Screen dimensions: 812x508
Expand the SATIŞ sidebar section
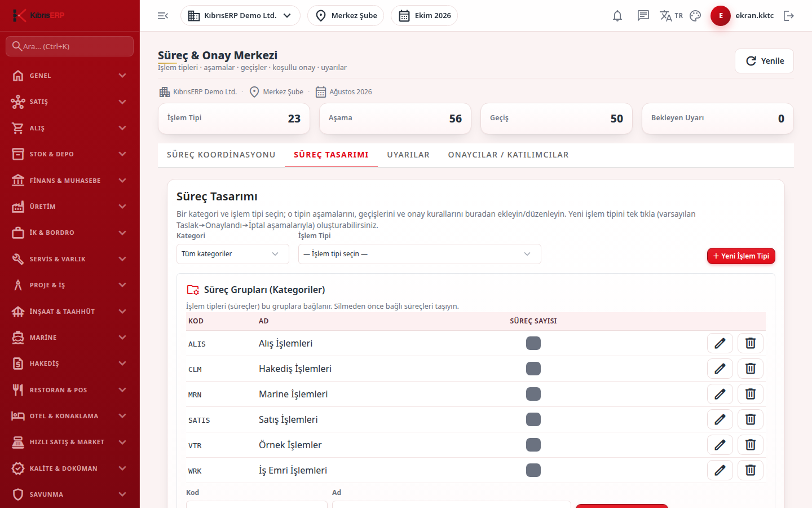pos(70,102)
